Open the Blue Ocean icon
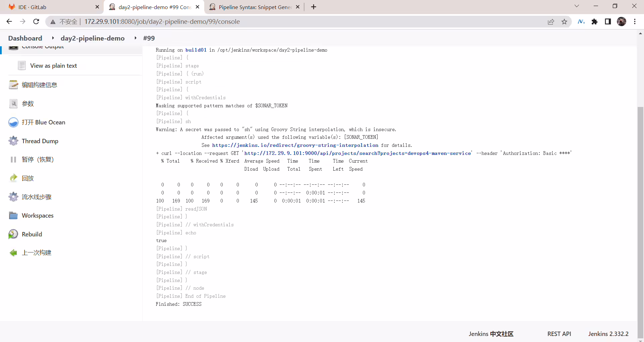 [13, 122]
